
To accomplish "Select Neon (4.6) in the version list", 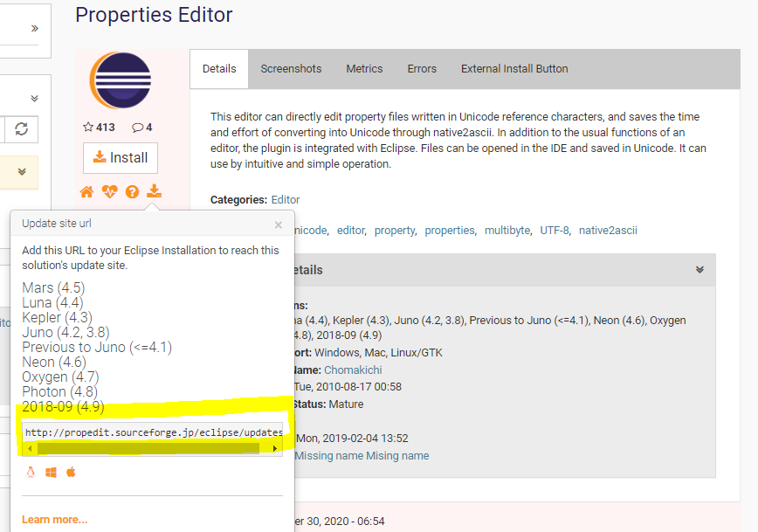I will coord(54,363).
